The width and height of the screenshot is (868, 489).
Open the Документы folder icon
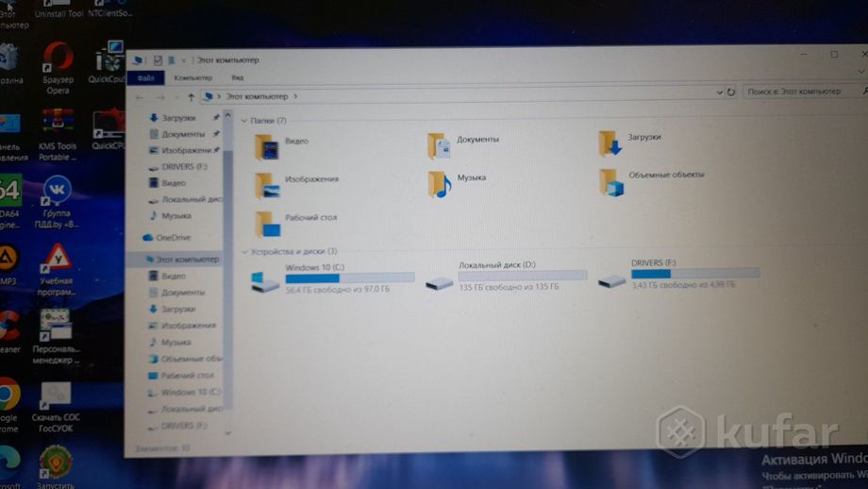click(x=439, y=145)
